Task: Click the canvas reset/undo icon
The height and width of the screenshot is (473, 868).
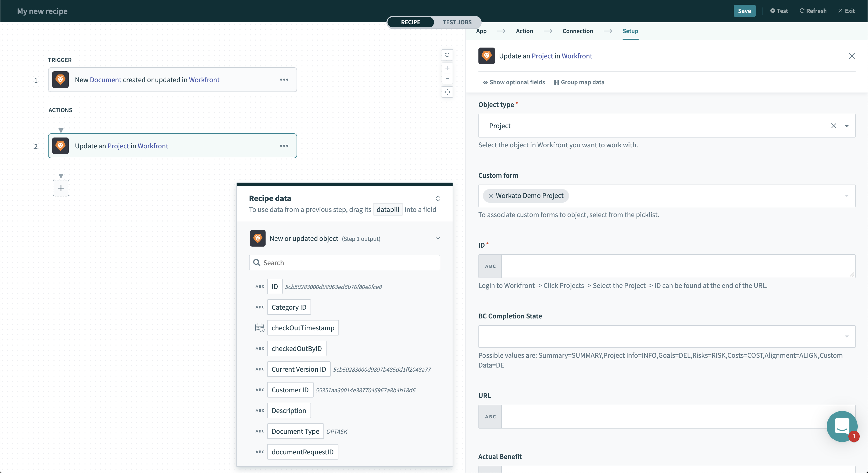Action: click(x=447, y=55)
